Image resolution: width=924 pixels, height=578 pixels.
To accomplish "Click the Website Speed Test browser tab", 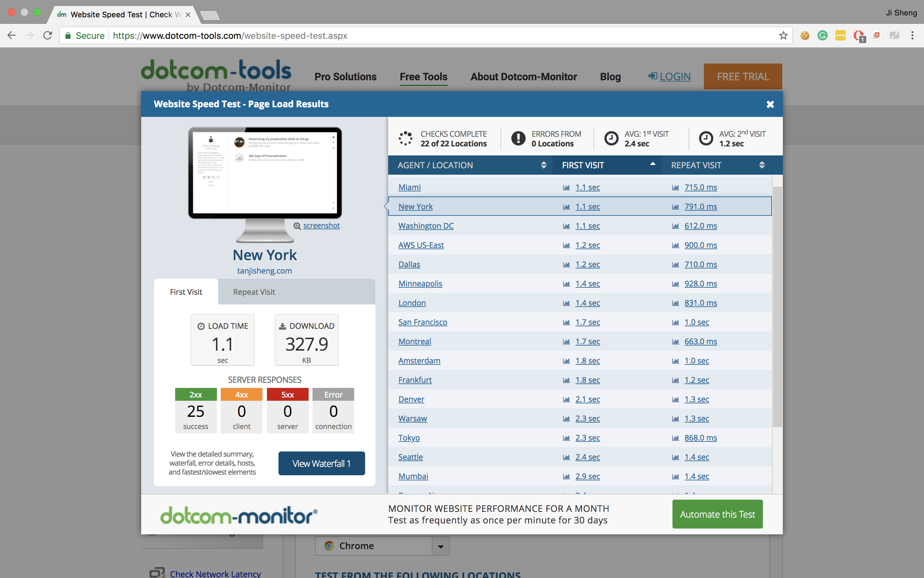I will tap(124, 14).
